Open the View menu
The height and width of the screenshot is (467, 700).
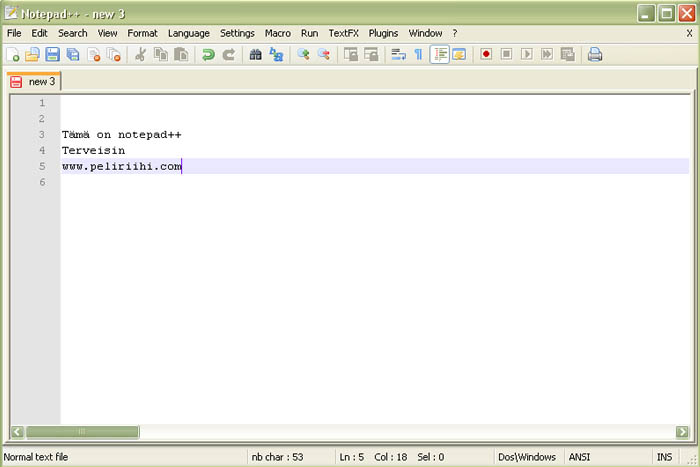click(108, 33)
